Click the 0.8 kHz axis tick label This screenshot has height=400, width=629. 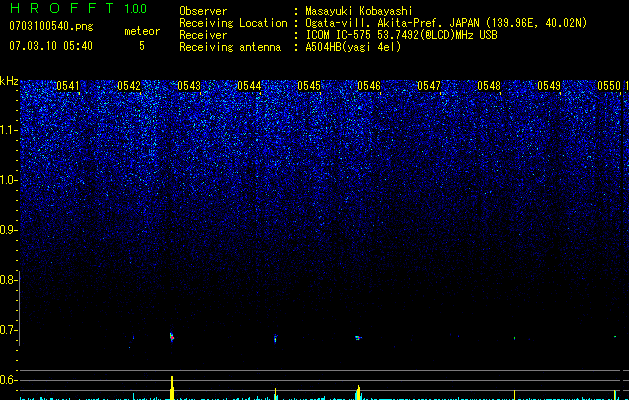tap(8, 280)
